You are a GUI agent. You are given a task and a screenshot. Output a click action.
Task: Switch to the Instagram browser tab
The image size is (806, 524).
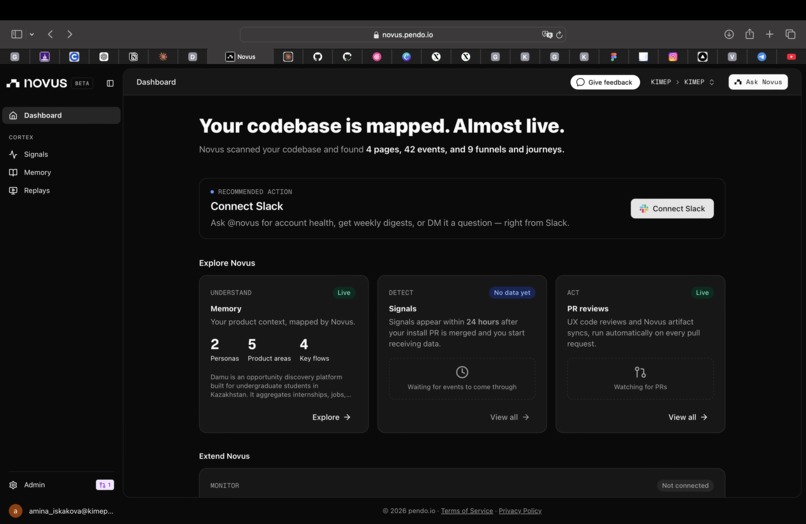pyautogui.click(x=673, y=57)
